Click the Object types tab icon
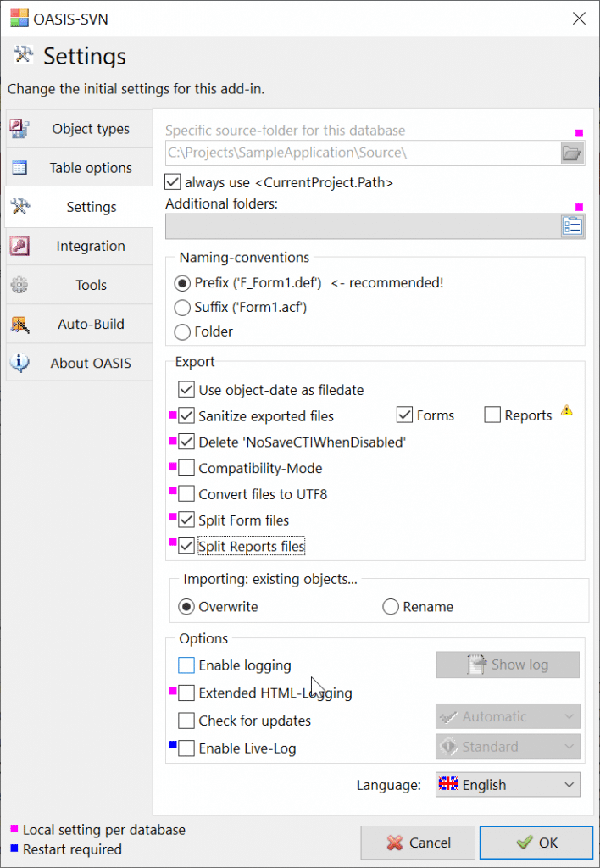 click(x=20, y=129)
